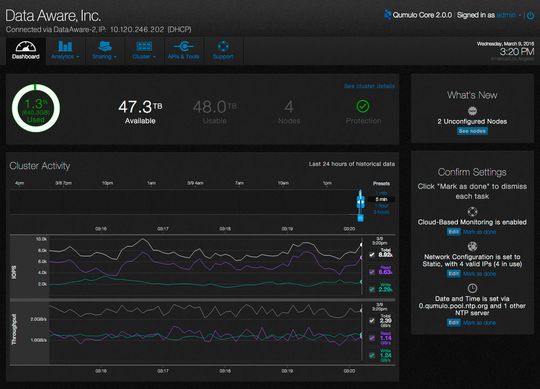Image resolution: width=540 pixels, height=389 pixels.
Task: Toggle the Throughput Total checkbox
Action: tap(372, 321)
